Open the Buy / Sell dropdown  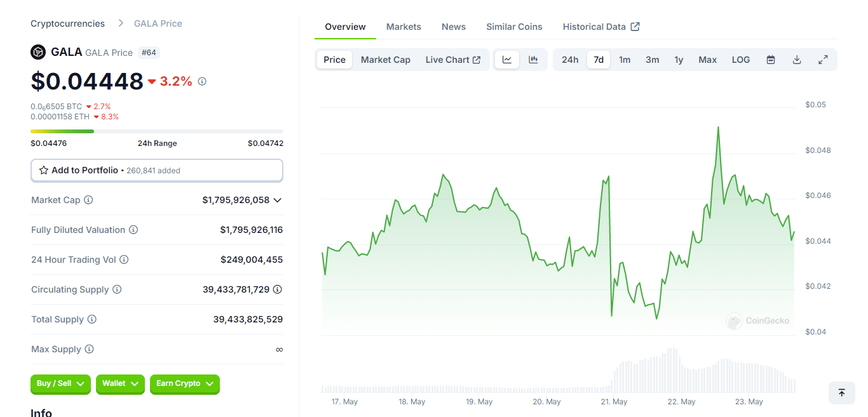[x=60, y=383]
